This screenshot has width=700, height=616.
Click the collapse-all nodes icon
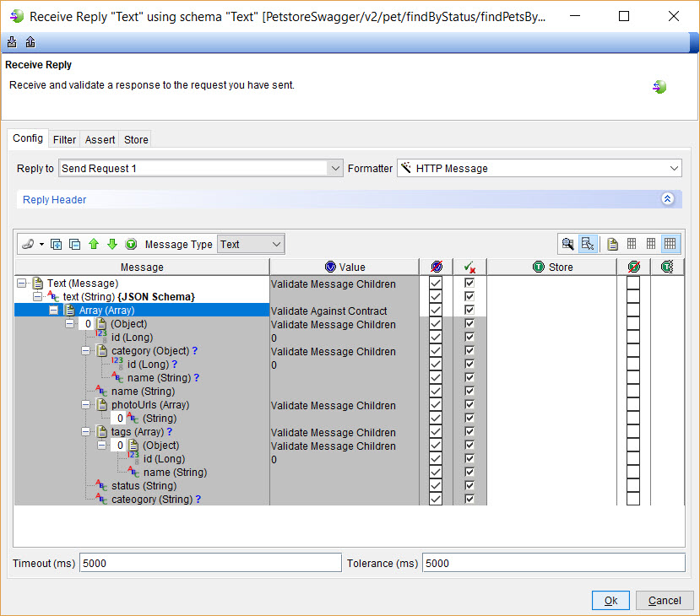click(75, 244)
